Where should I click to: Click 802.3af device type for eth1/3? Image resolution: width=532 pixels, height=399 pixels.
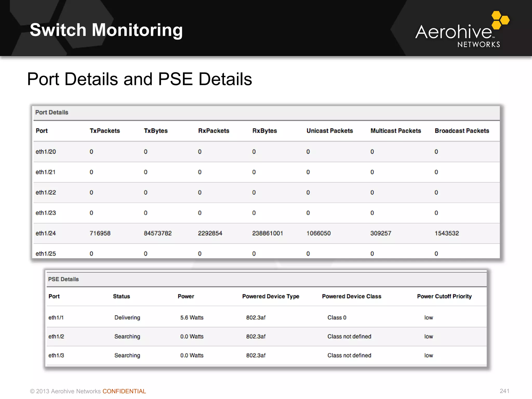256,355
